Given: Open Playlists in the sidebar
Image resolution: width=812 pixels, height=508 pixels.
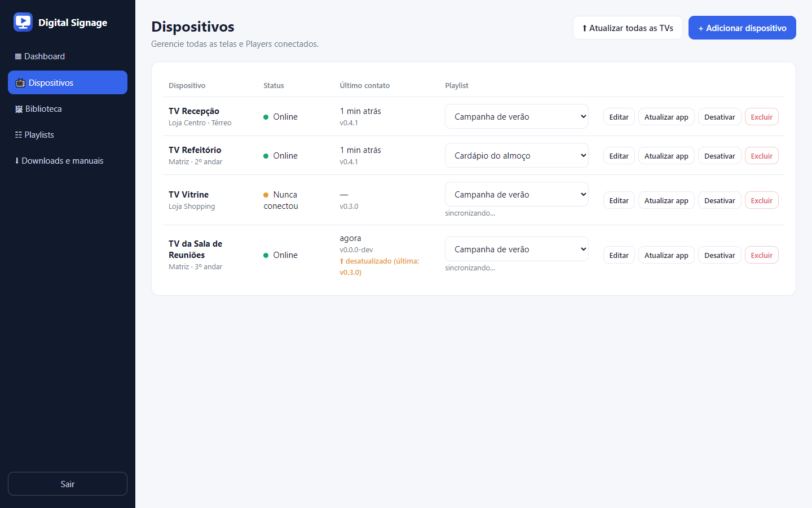Looking at the screenshot, I should click(x=68, y=135).
